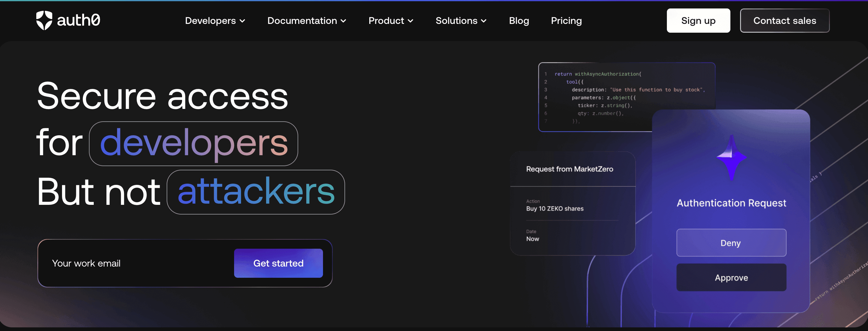Open the Developers menu label

tap(210, 21)
